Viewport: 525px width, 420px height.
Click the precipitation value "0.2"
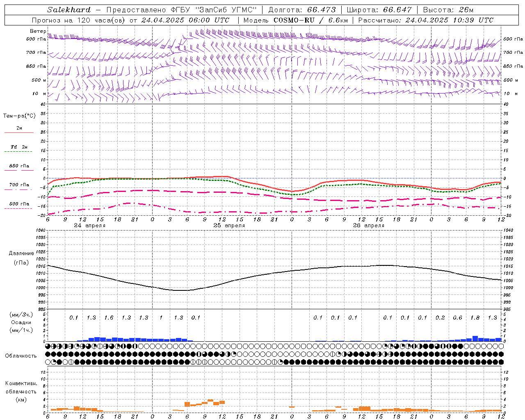tap(440, 318)
